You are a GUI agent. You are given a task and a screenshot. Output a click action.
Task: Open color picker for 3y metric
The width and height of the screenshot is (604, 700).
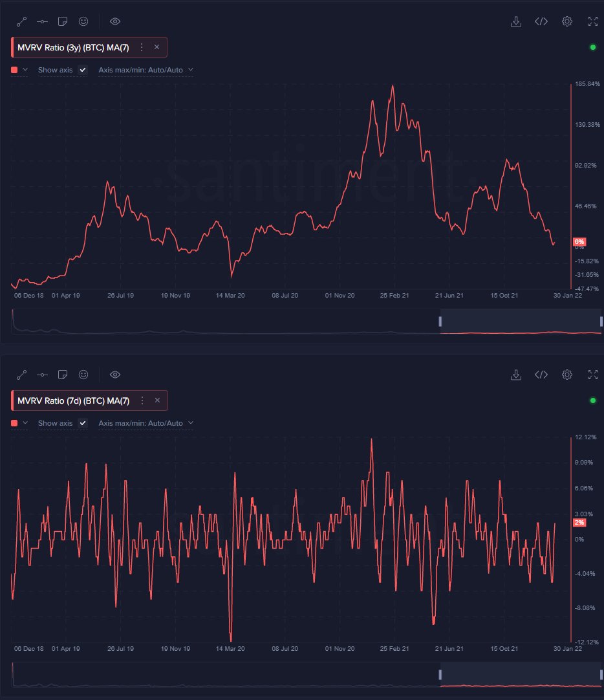tap(14, 70)
